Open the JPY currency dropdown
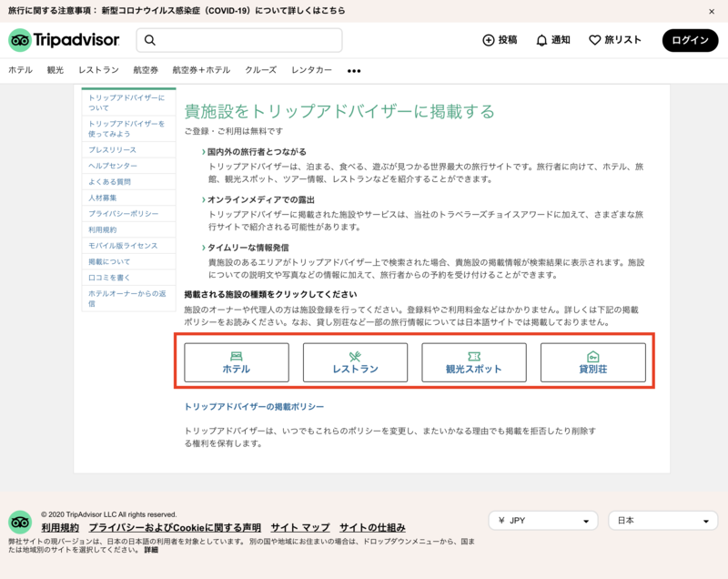The height and width of the screenshot is (579, 728). tap(543, 521)
